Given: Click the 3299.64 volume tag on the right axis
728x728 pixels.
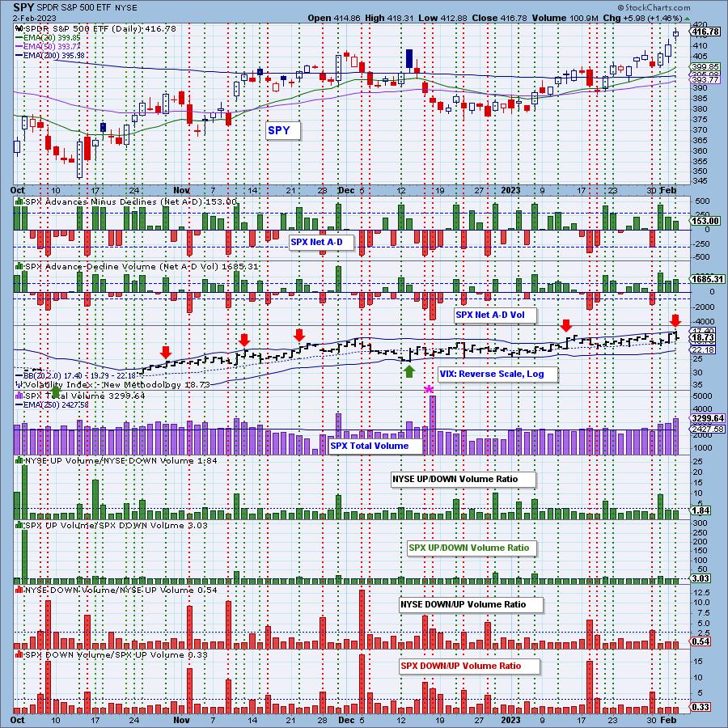Looking at the screenshot, I should [708, 418].
